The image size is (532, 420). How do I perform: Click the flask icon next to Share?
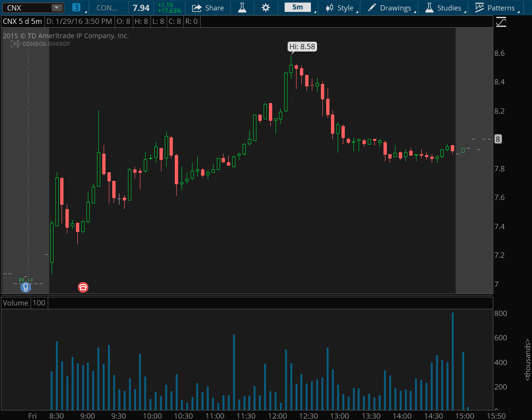[x=242, y=8]
